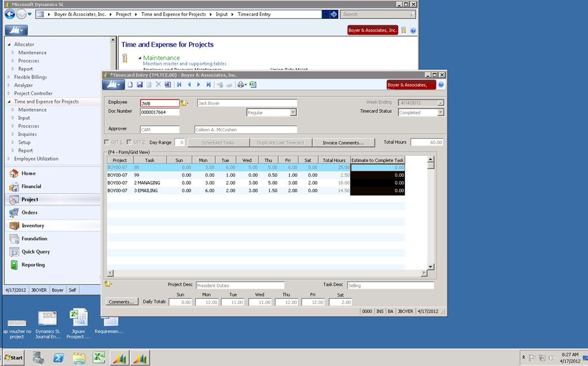Click the red Boyer & Associates company button in main window

[373, 30]
